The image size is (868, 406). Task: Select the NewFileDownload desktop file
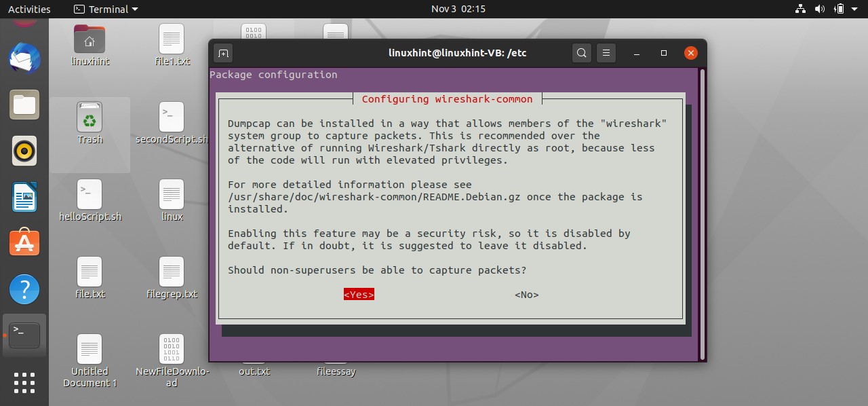click(172, 361)
